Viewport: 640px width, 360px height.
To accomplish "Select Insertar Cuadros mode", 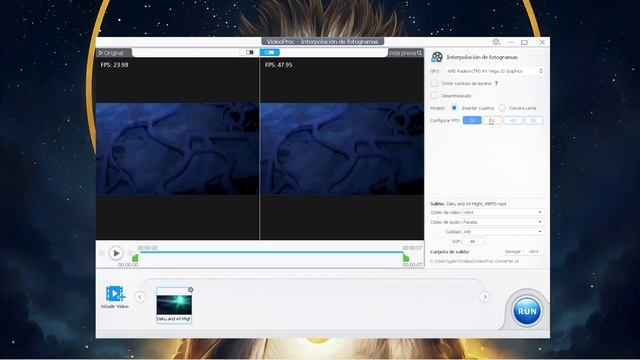I will (454, 108).
